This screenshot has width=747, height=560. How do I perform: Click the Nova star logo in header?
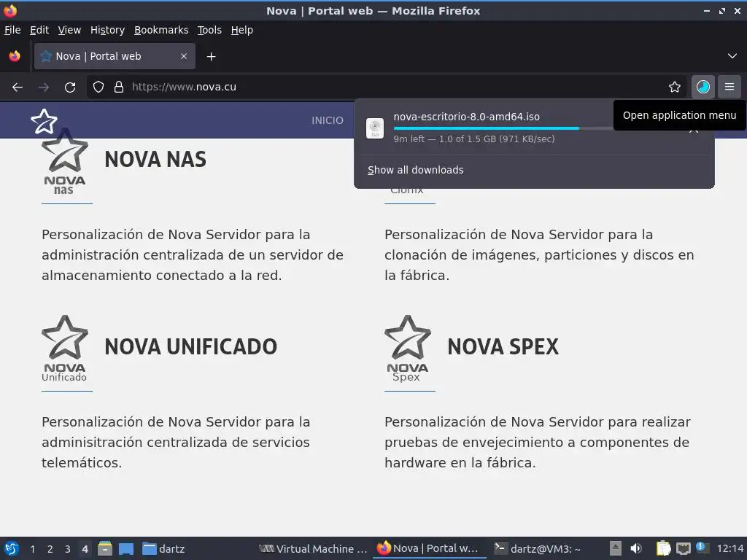pos(44,122)
